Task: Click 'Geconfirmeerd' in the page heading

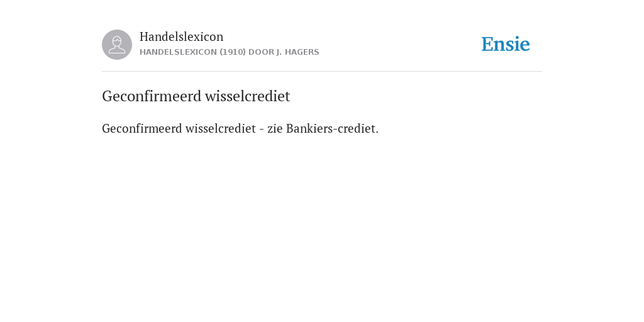Action: tap(152, 96)
